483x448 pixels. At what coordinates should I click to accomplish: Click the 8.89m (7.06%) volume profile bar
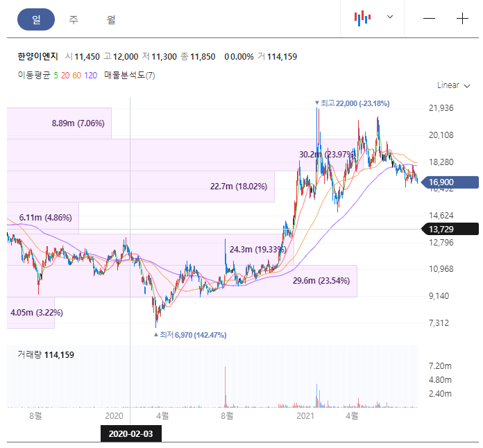pyautogui.click(x=59, y=123)
